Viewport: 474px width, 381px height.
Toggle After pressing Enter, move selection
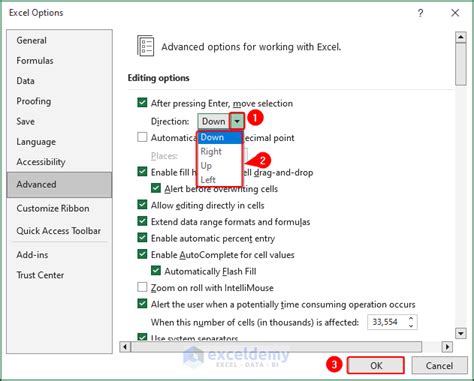[x=142, y=102]
